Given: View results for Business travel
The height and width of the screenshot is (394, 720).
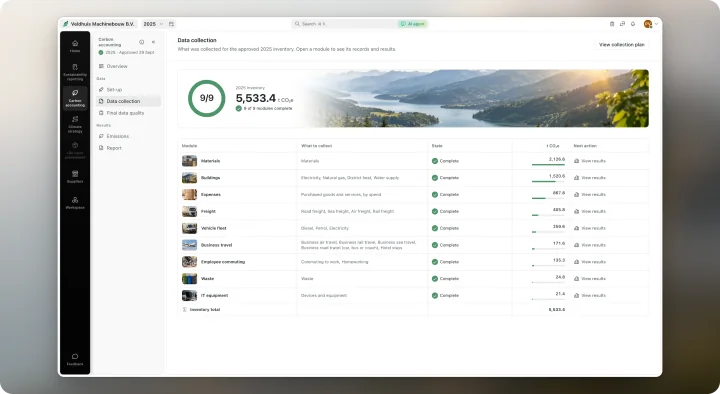Looking at the screenshot, I should point(590,245).
